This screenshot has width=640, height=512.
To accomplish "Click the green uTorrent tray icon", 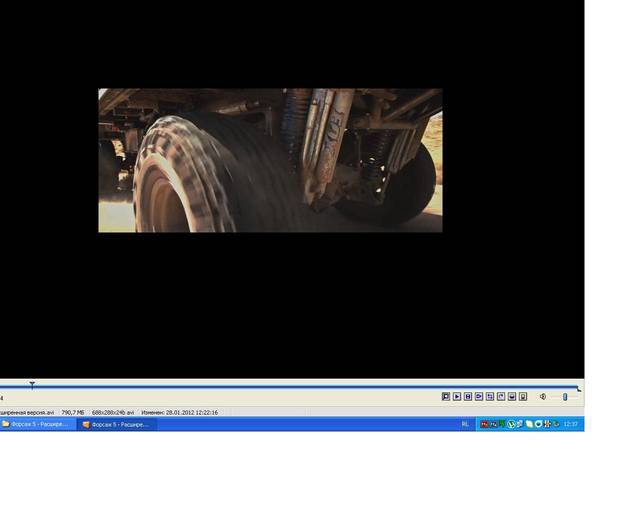I will point(511,424).
